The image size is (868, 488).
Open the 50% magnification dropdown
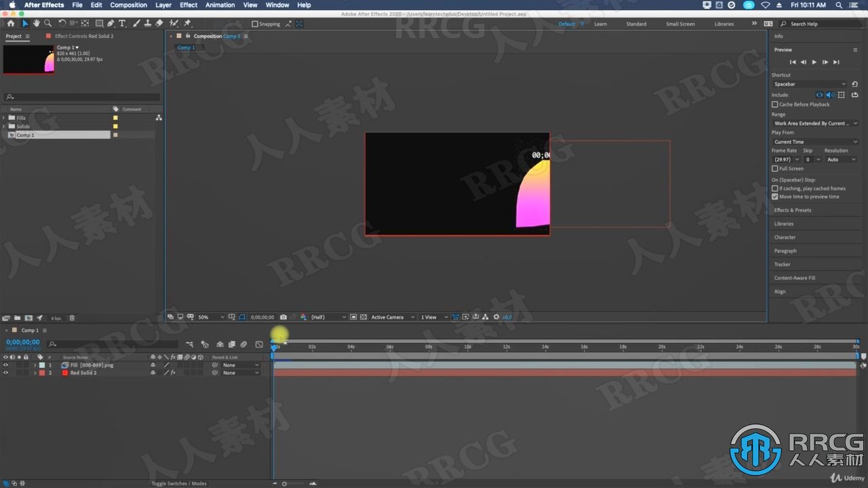[x=210, y=317]
